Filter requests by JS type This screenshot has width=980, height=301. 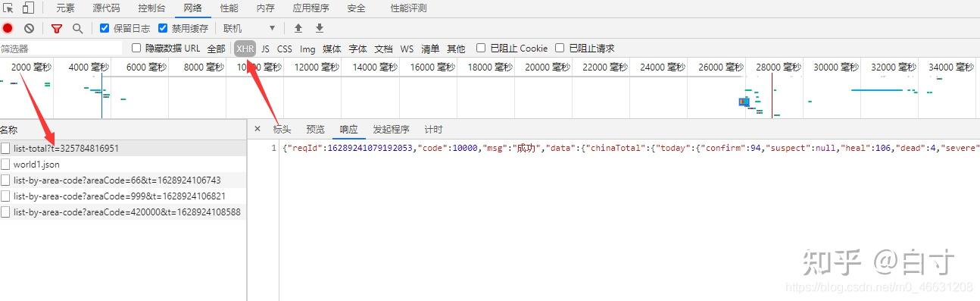[265, 49]
